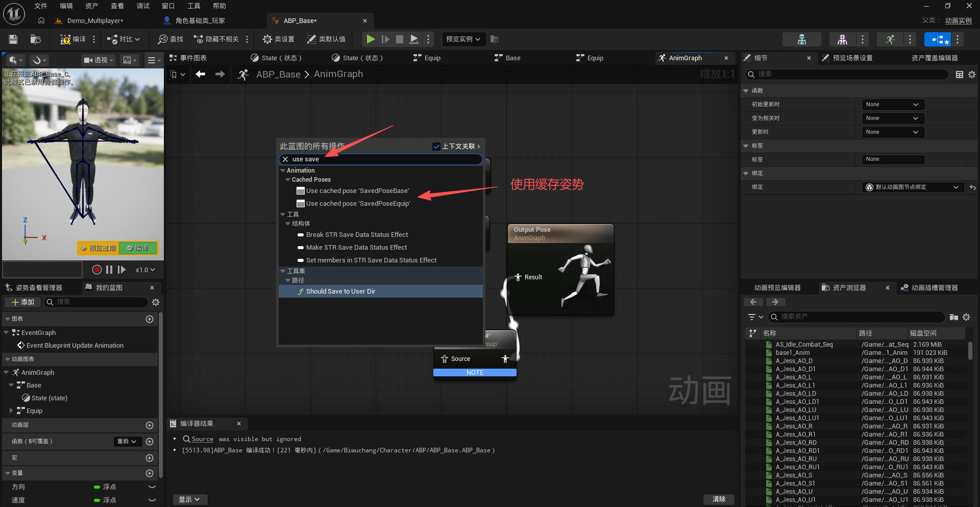
Task: Click the 清除 clear button in compiler results
Action: (x=719, y=499)
